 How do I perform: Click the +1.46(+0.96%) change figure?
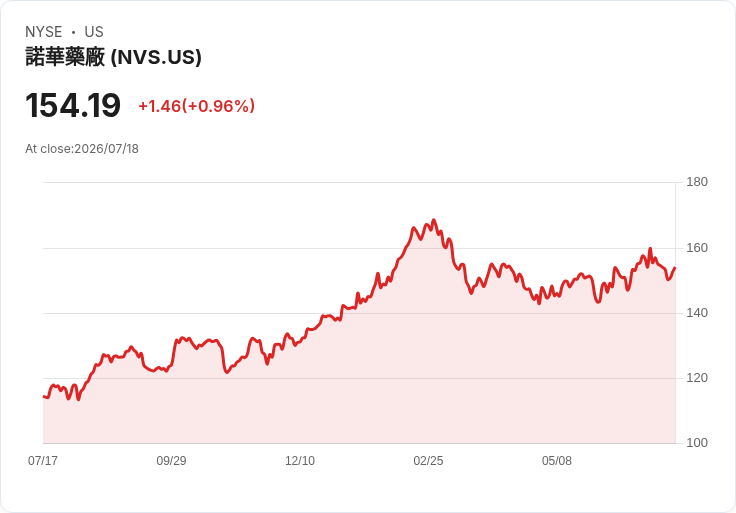point(197,106)
